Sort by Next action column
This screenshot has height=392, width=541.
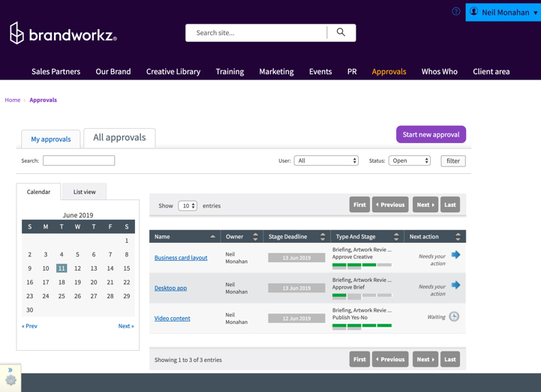pyautogui.click(x=434, y=237)
